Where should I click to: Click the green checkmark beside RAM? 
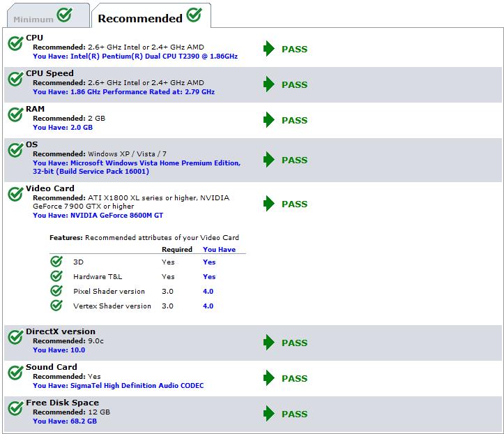point(15,114)
